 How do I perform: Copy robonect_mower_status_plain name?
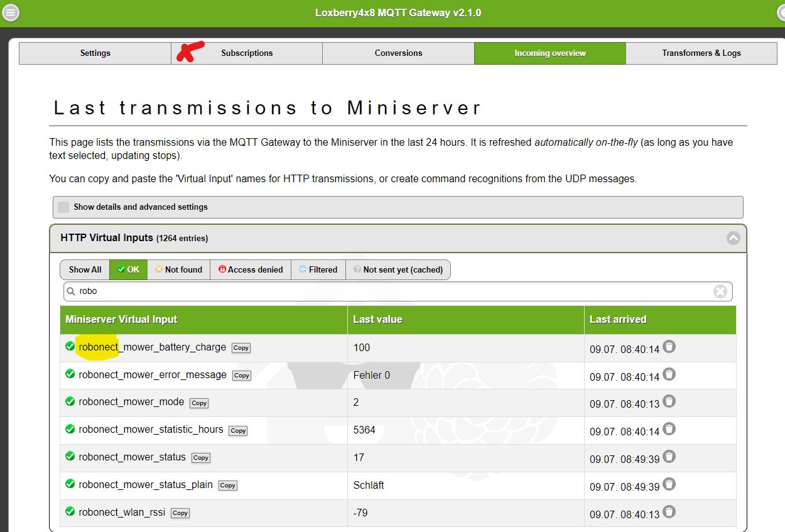pos(228,486)
